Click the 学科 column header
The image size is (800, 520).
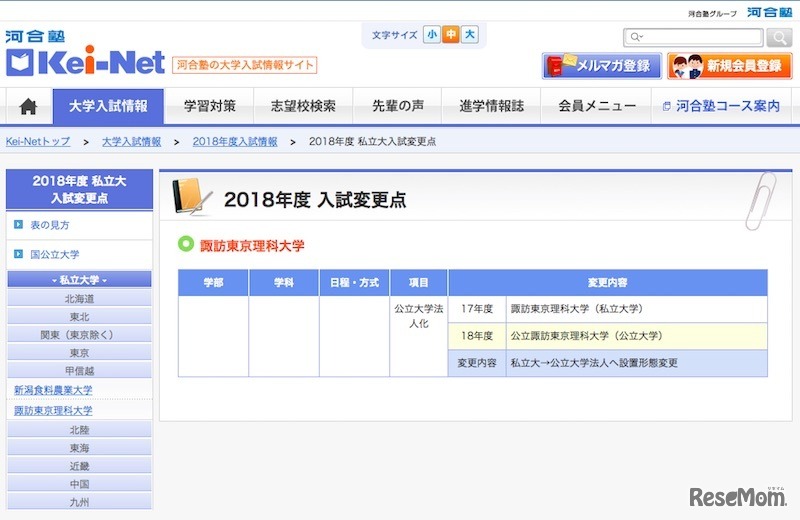tap(284, 282)
